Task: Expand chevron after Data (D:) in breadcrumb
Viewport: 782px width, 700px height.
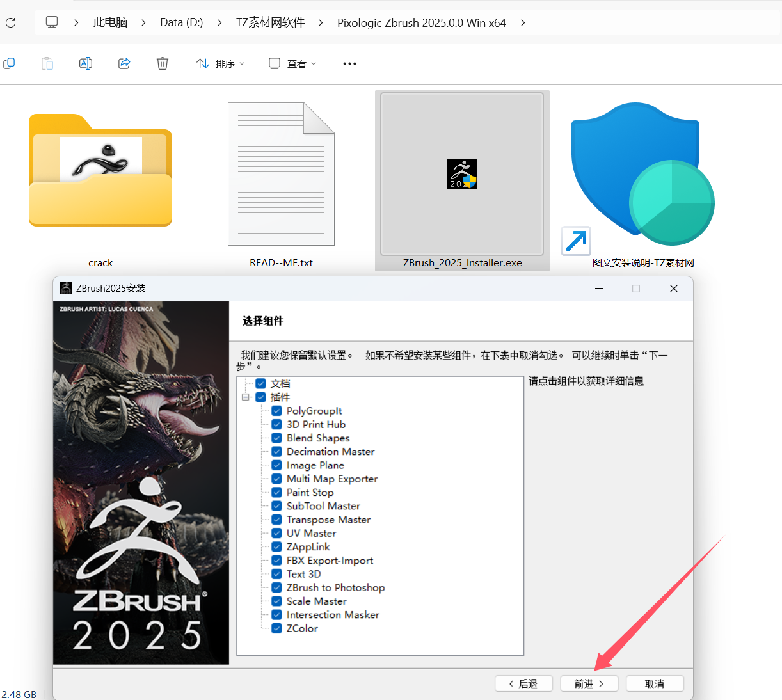Action: [x=219, y=22]
